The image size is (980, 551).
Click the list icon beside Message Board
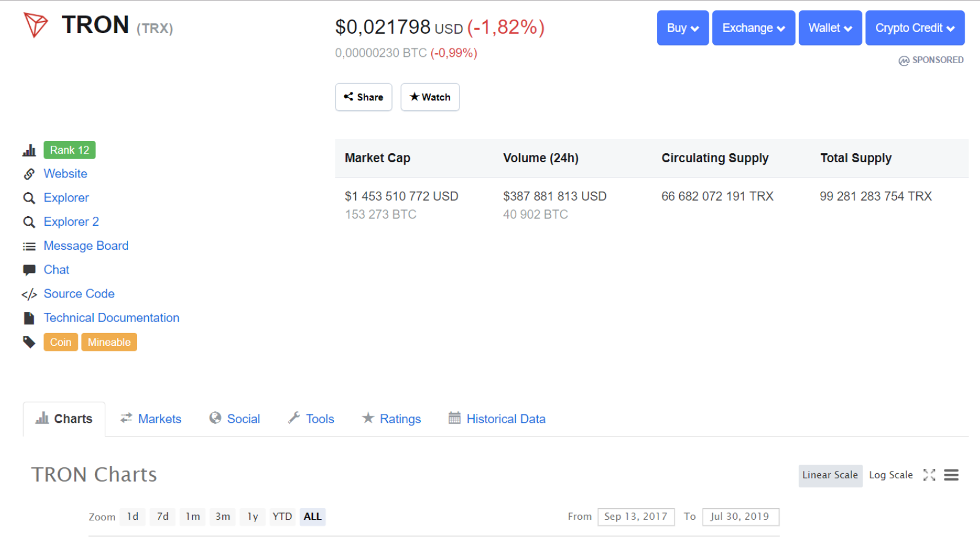(29, 246)
